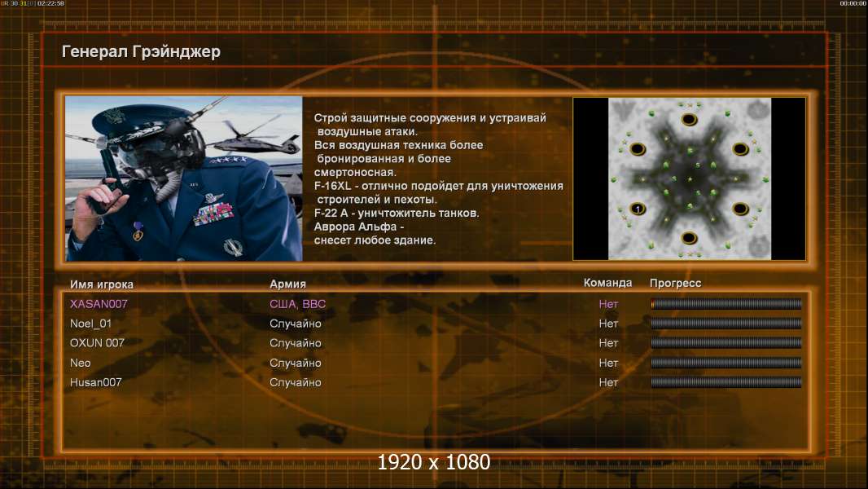The width and height of the screenshot is (868, 489).
Task: Click Husan007's loading progress bar
Action: [726, 382]
